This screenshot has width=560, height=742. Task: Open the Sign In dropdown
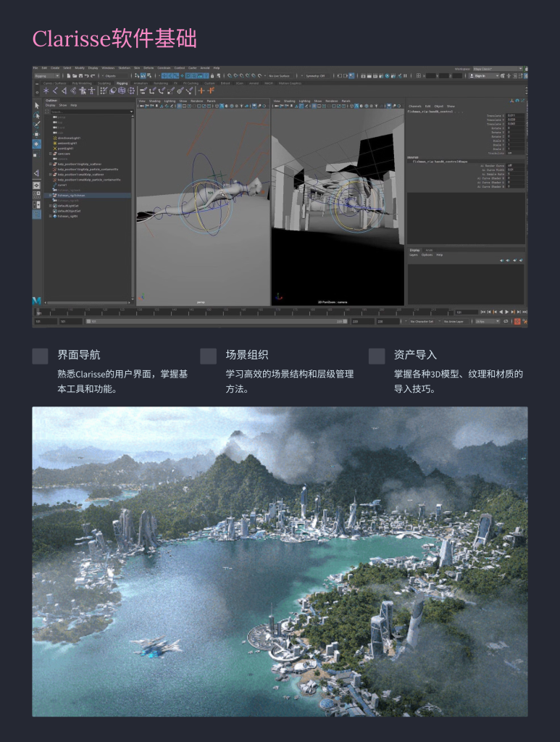(485, 75)
